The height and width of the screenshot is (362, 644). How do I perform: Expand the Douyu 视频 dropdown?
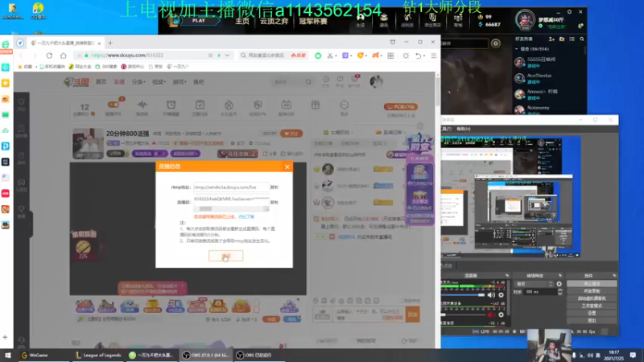coord(159,82)
